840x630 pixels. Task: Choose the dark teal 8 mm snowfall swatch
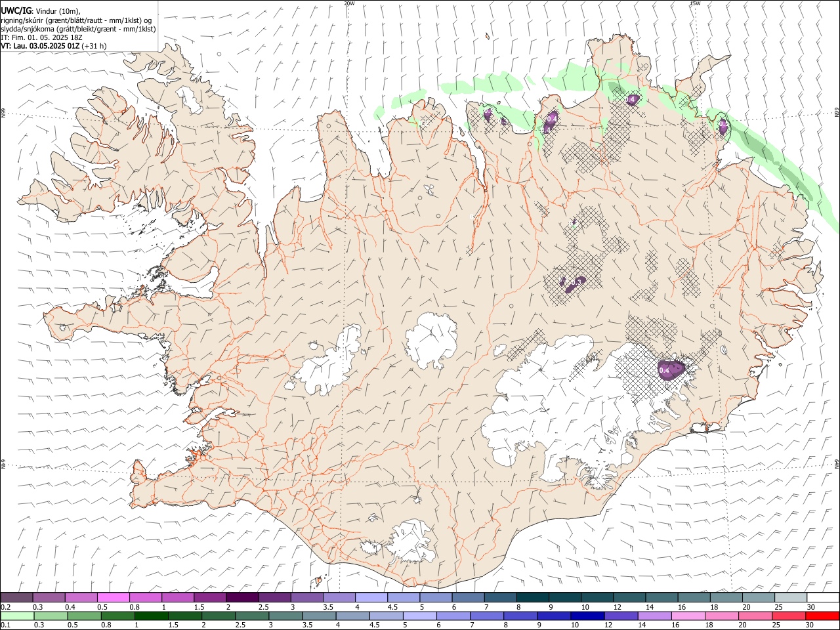532,598
